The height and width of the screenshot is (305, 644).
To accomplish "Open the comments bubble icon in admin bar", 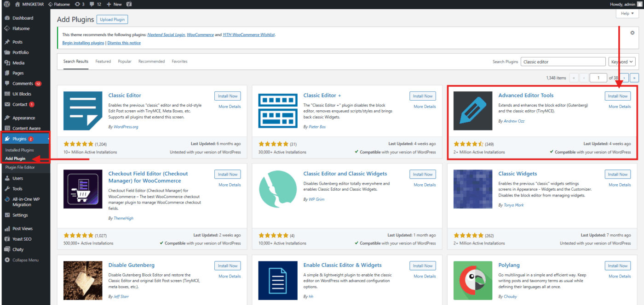I will coord(93,4).
